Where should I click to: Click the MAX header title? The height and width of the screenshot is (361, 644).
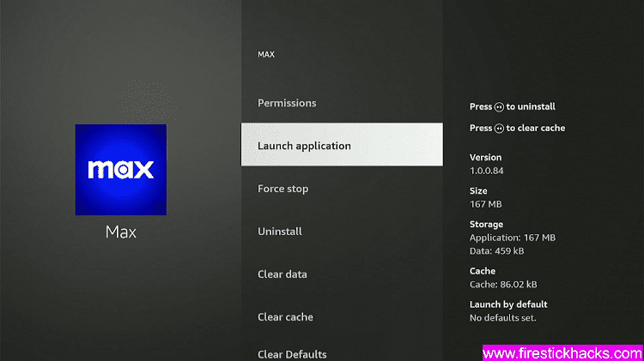266,55
